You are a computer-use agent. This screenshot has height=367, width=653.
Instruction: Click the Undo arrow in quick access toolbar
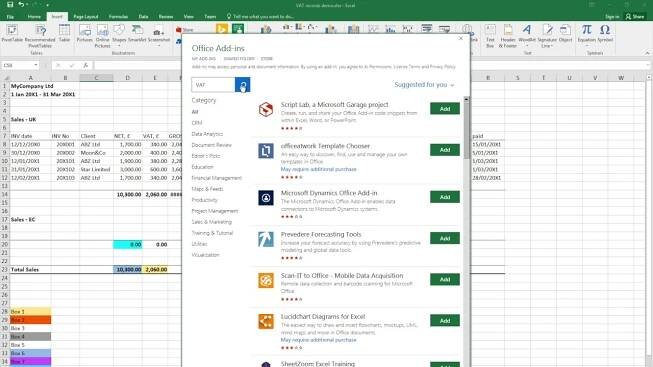click(21, 5)
